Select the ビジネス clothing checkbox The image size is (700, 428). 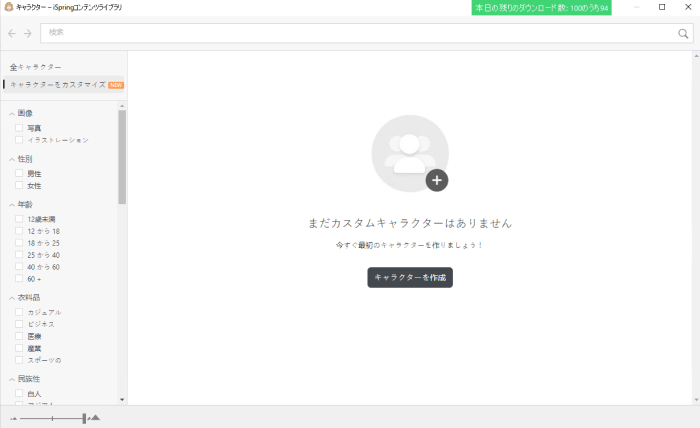pyautogui.click(x=19, y=324)
